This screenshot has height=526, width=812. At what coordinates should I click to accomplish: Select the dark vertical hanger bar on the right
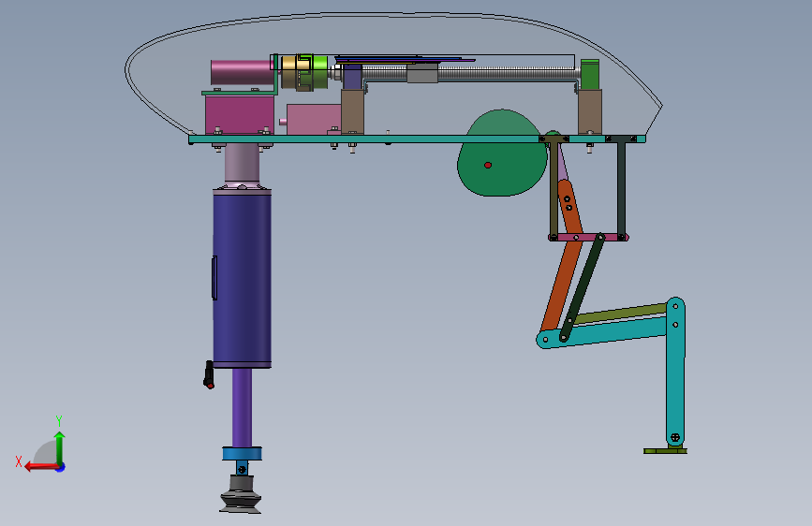[621, 188]
